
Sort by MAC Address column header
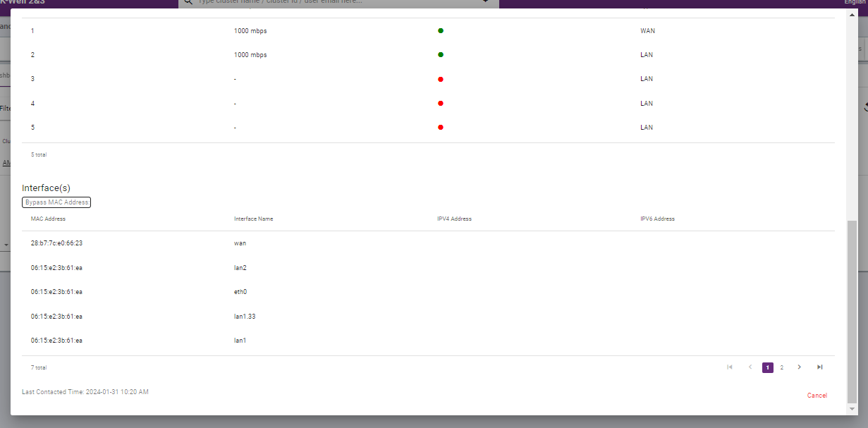click(48, 219)
